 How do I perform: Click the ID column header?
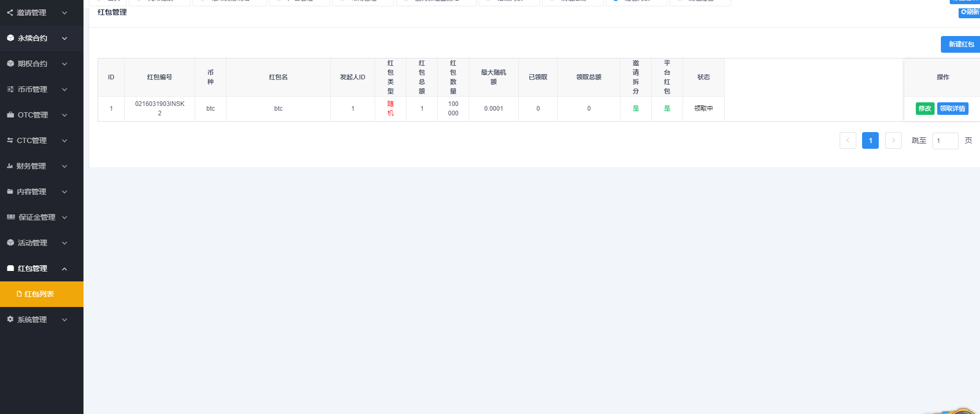pos(111,77)
